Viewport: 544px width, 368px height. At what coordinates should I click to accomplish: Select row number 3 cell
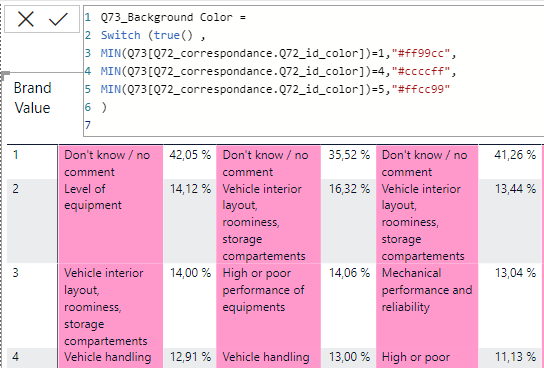pyautogui.click(x=32, y=306)
